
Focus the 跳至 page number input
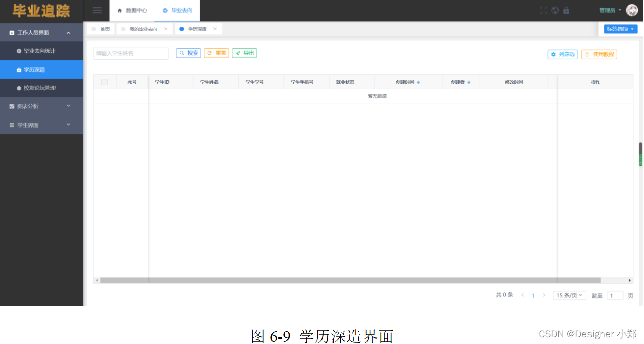[x=615, y=296]
